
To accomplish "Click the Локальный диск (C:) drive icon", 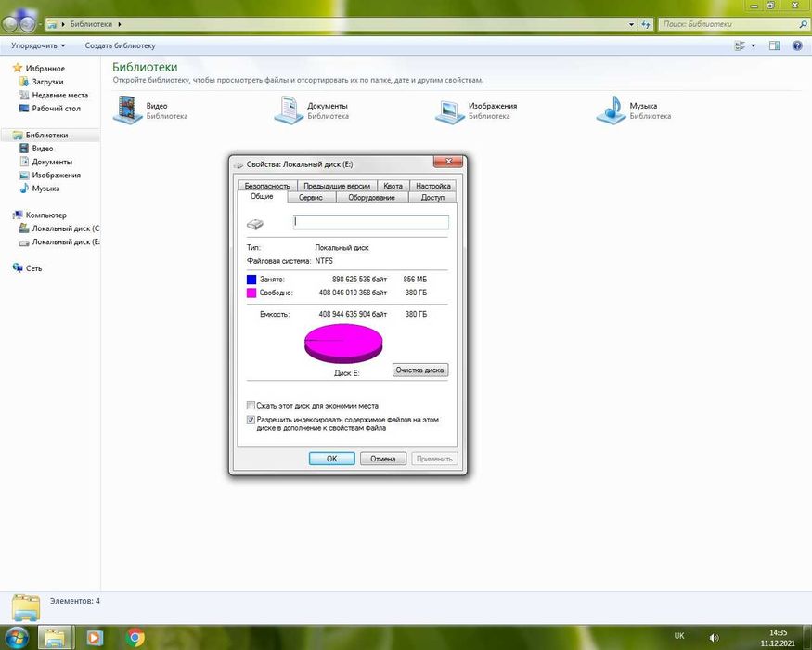I will tap(24, 228).
